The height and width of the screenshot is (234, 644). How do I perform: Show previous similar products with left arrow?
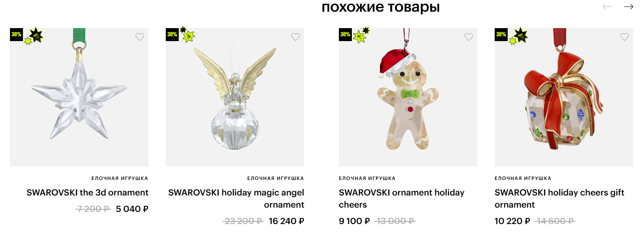point(607,7)
